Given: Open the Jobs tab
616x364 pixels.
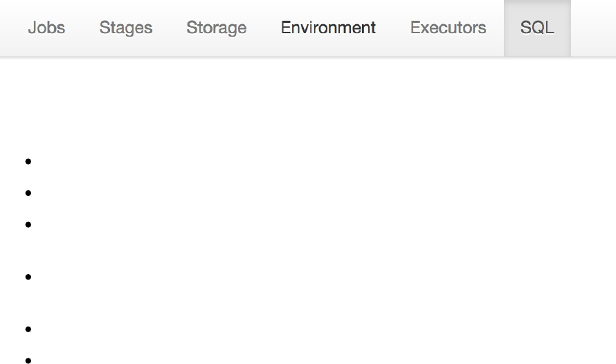Looking at the screenshot, I should (46, 28).
